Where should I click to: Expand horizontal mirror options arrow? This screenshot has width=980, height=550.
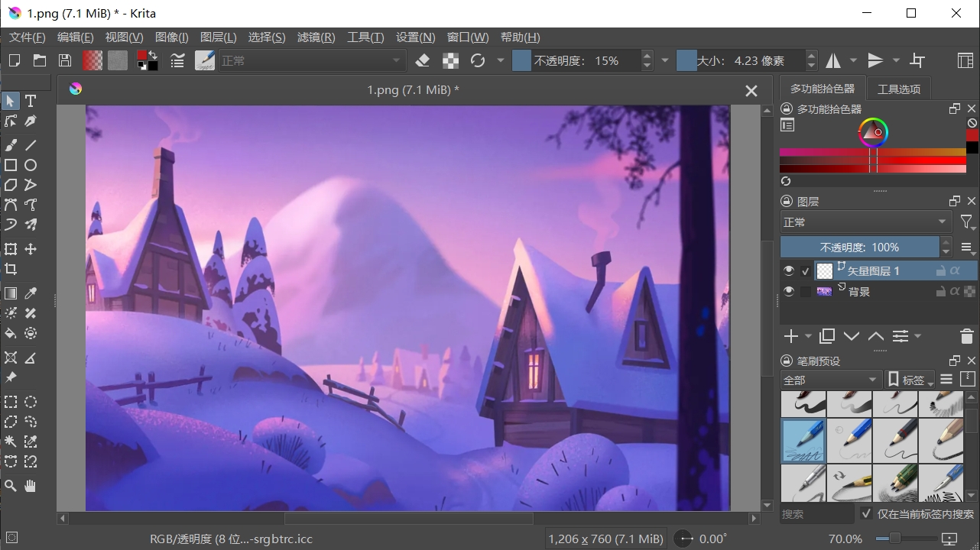[x=854, y=60]
